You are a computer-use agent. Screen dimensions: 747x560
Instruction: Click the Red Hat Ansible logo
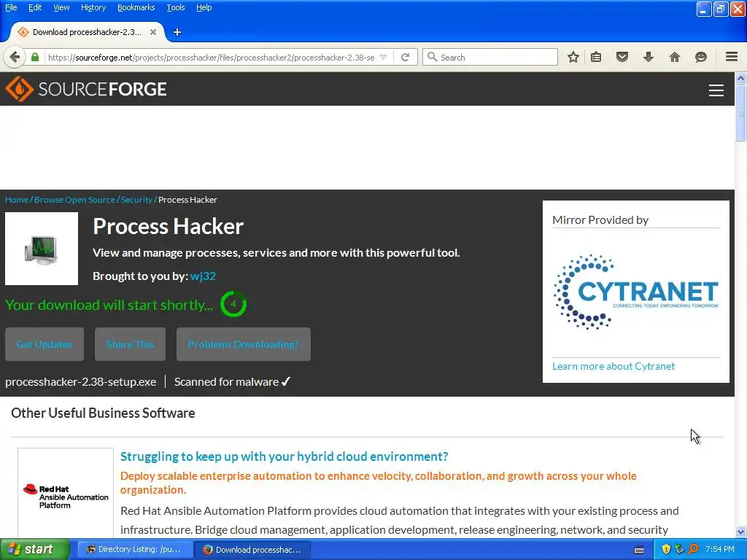[66, 497]
